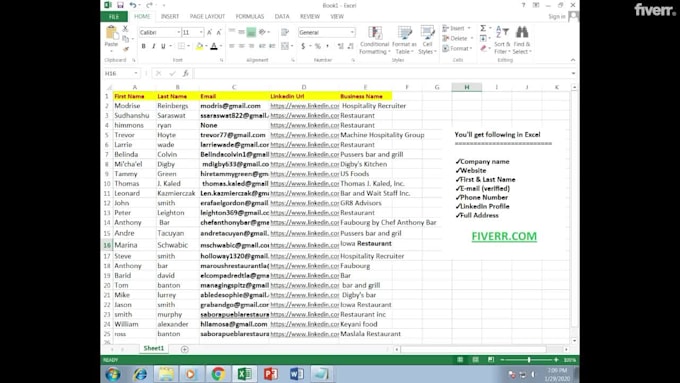Select the Sheet1 worksheet tab
Image resolution: width=680 pixels, height=383 pixels.
[x=154, y=348]
